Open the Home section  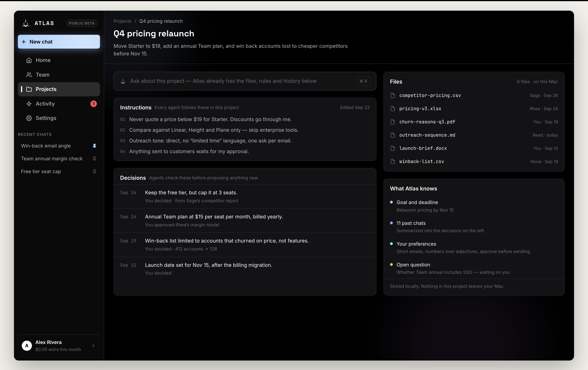click(59, 60)
